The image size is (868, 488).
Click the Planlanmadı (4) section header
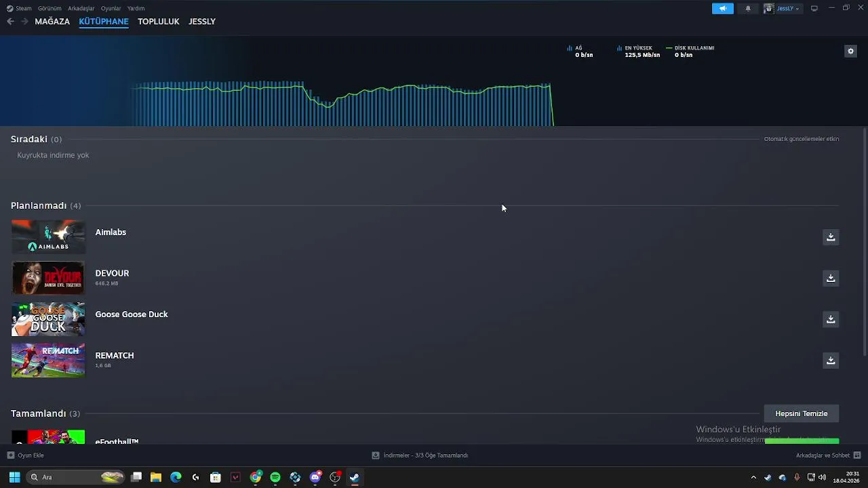45,205
